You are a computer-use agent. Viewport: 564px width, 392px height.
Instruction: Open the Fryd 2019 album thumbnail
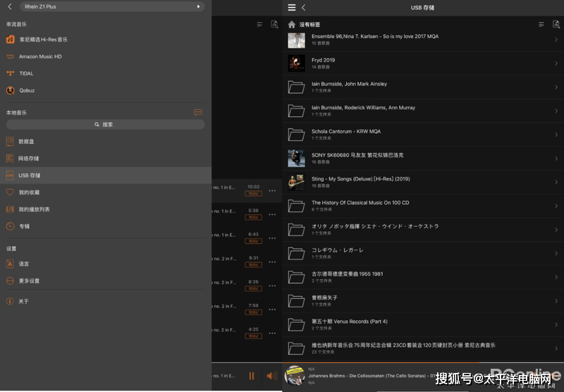(x=296, y=63)
